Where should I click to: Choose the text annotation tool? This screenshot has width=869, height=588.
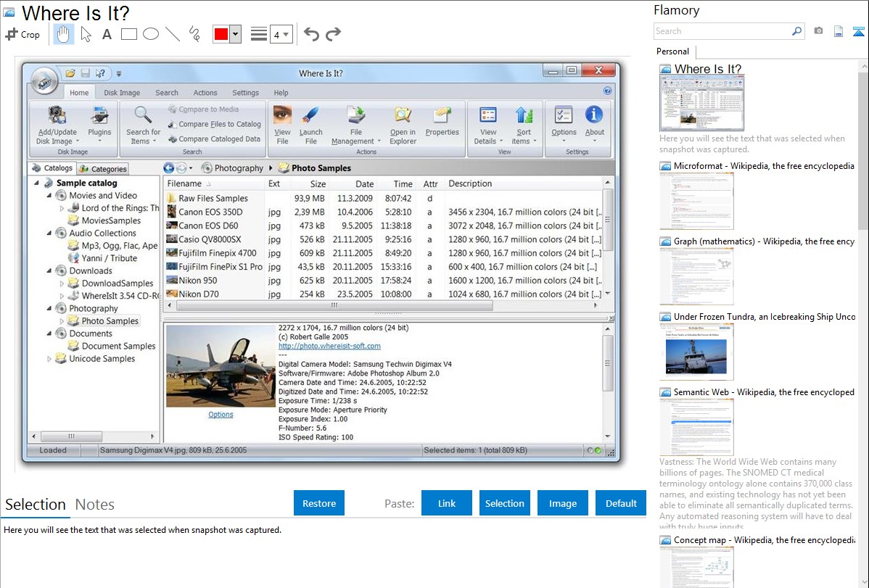107,34
